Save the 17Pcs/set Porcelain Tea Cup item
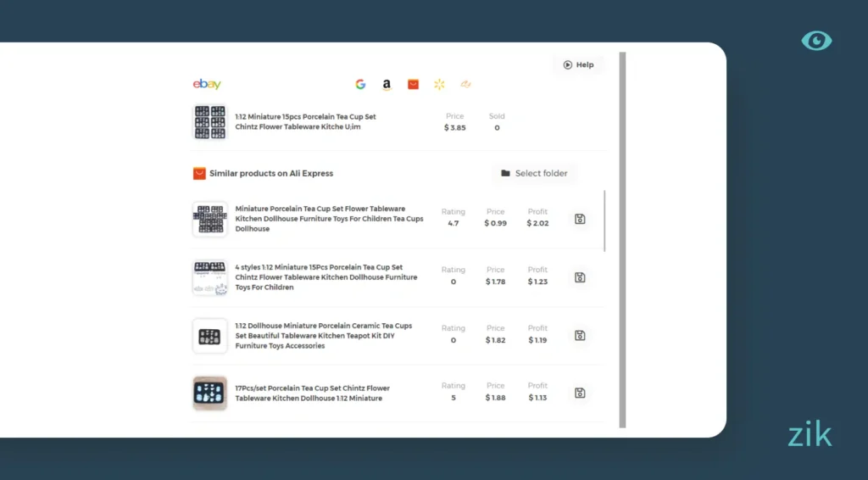 coord(580,393)
